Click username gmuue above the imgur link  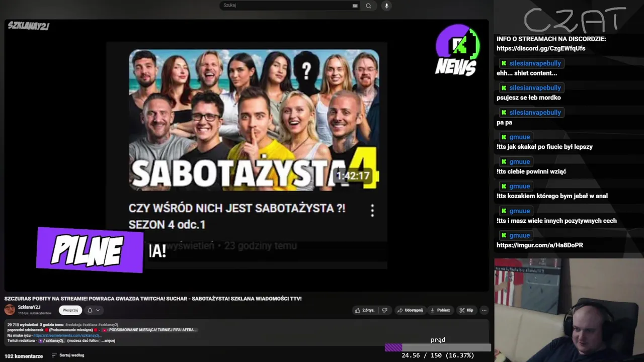point(519,235)
